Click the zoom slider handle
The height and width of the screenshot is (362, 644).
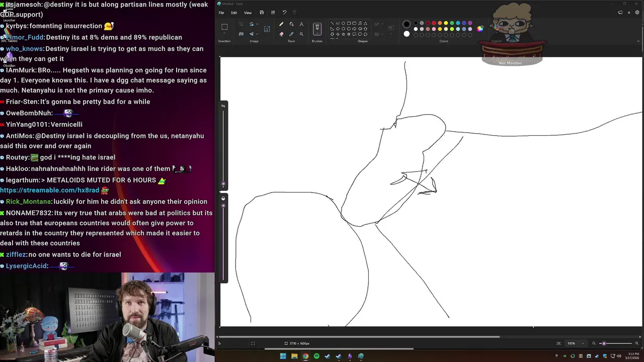[x=604, y=343]
